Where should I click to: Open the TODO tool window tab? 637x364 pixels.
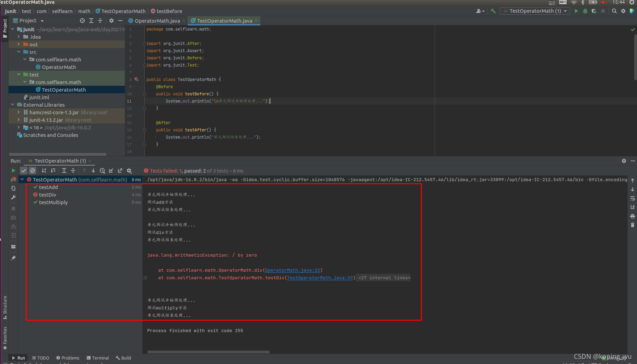coord(40,358)
